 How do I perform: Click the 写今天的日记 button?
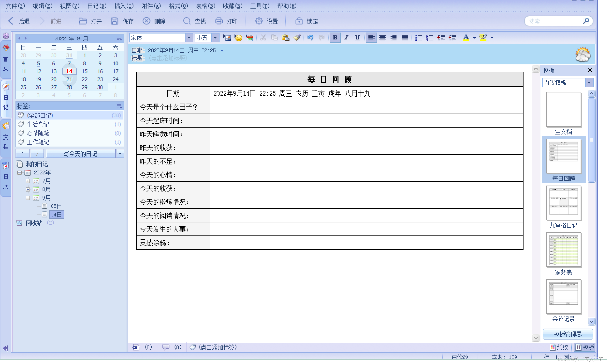[80, 154]
